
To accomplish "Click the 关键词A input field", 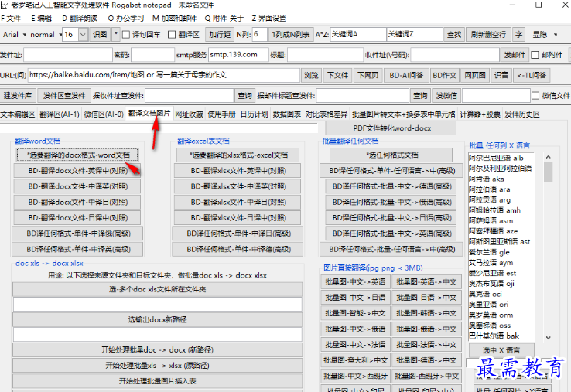I will click(x=358, y=35).
